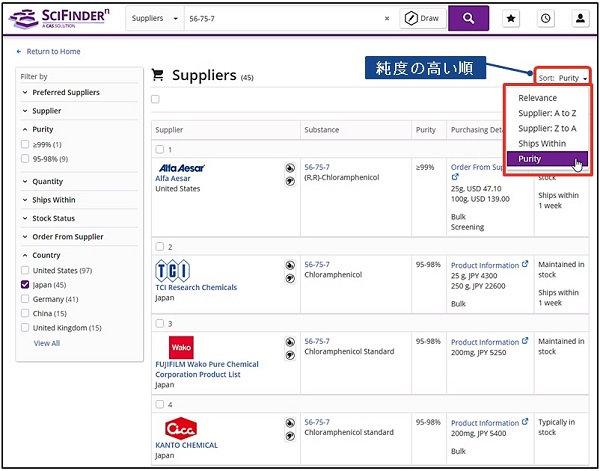
Task: Click Wako row upper round icon
Action: tap(290, 342)
